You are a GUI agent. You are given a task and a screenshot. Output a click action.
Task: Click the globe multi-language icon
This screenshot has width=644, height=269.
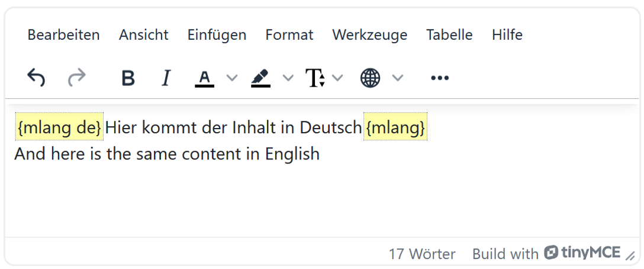click(x=371, y=78)
